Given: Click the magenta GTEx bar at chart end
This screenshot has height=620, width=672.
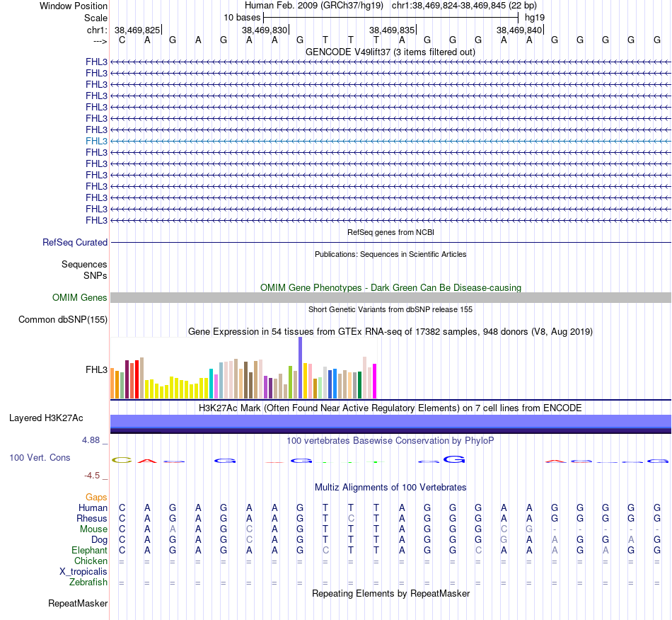Looking at the screenshot, I should pos(375,381).
